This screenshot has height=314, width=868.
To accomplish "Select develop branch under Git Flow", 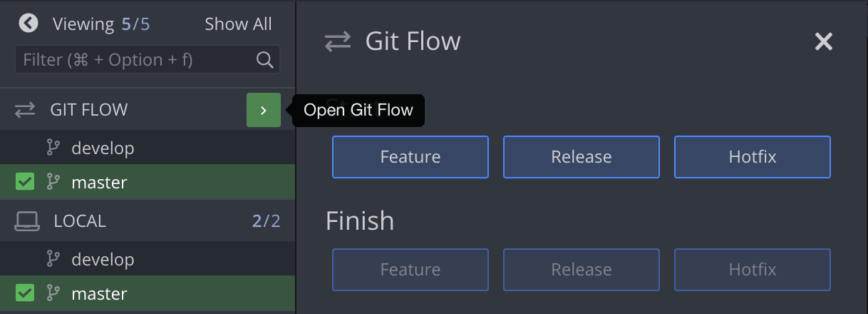I will (103, 148).
